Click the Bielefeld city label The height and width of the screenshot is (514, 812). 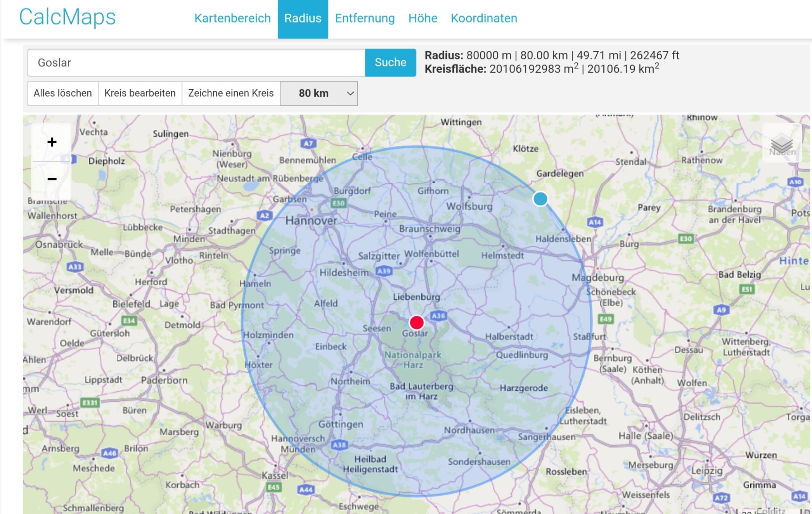[131, 304]
